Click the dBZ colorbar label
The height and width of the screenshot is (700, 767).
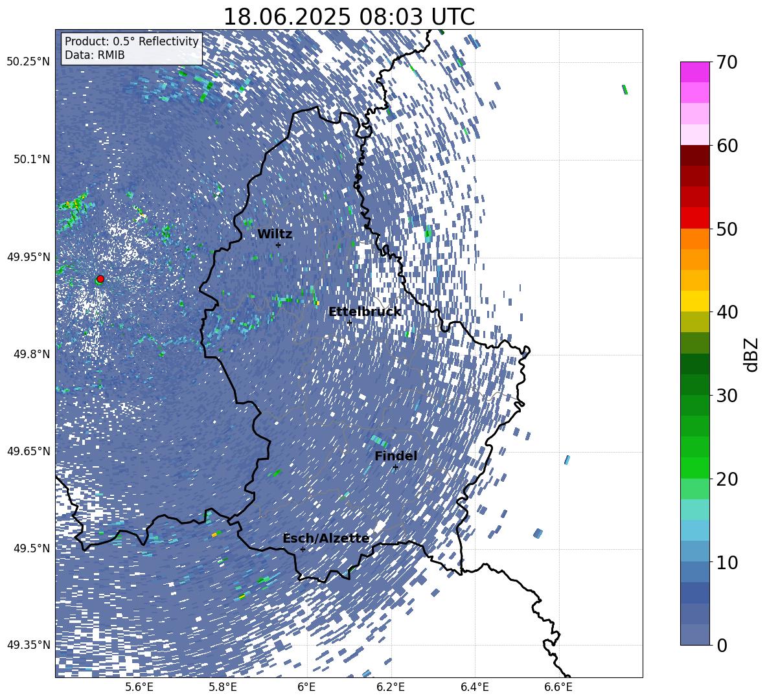pyautogui.click(x=752, y=354)
